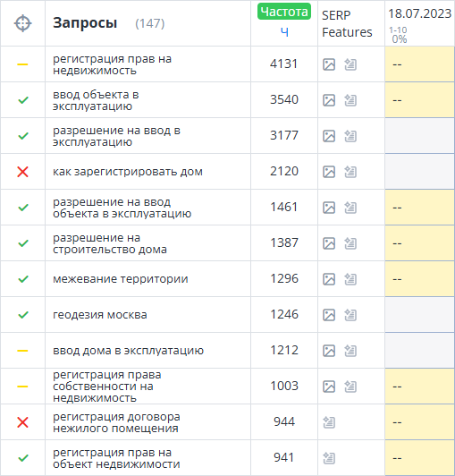Viewport: 455px width, 476px height.
Task: Select query разрешение на строительство дома
Action: [110, 243]
